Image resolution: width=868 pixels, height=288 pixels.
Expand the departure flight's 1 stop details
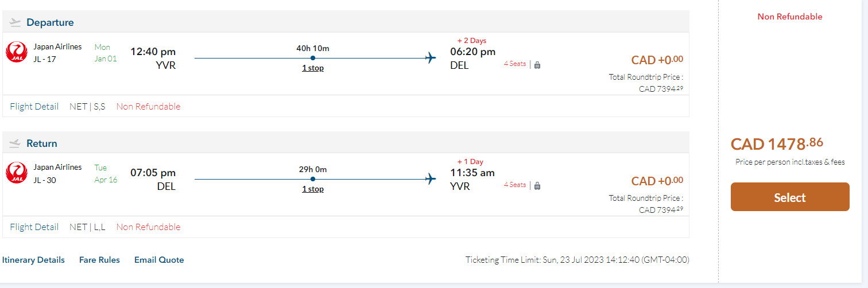point(313,68)
